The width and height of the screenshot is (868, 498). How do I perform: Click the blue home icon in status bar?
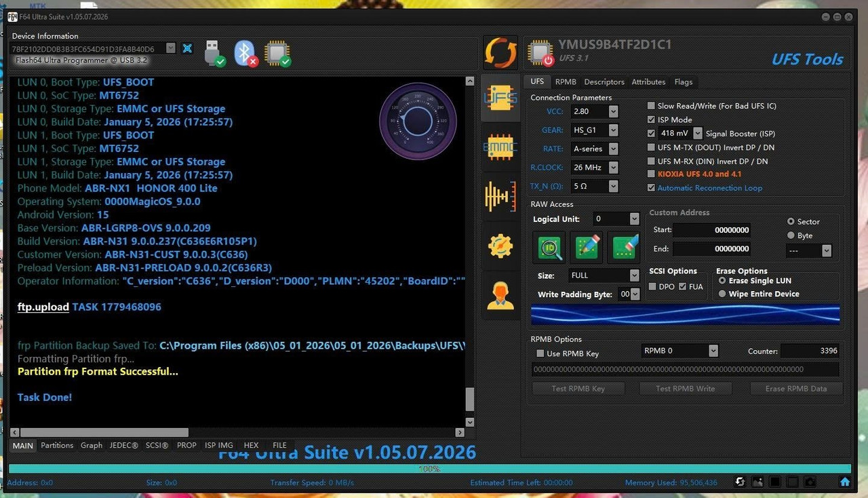845,482
